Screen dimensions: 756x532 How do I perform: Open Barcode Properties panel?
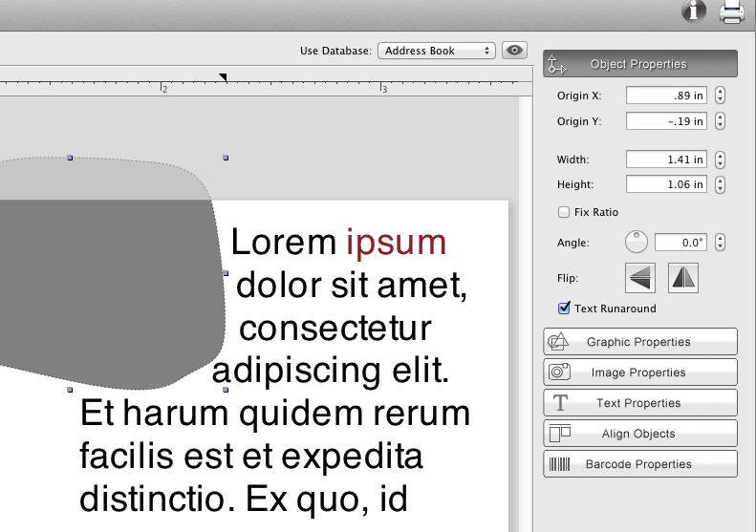tap(640, 464)
